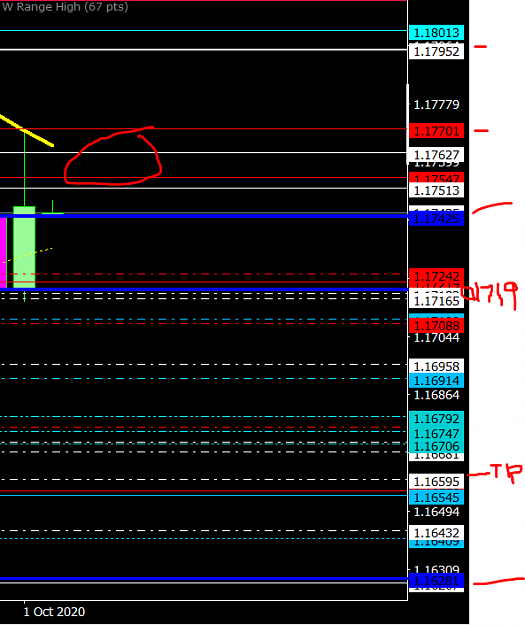Select the cyan 1.16792 price label

click(x=437, y=419)
